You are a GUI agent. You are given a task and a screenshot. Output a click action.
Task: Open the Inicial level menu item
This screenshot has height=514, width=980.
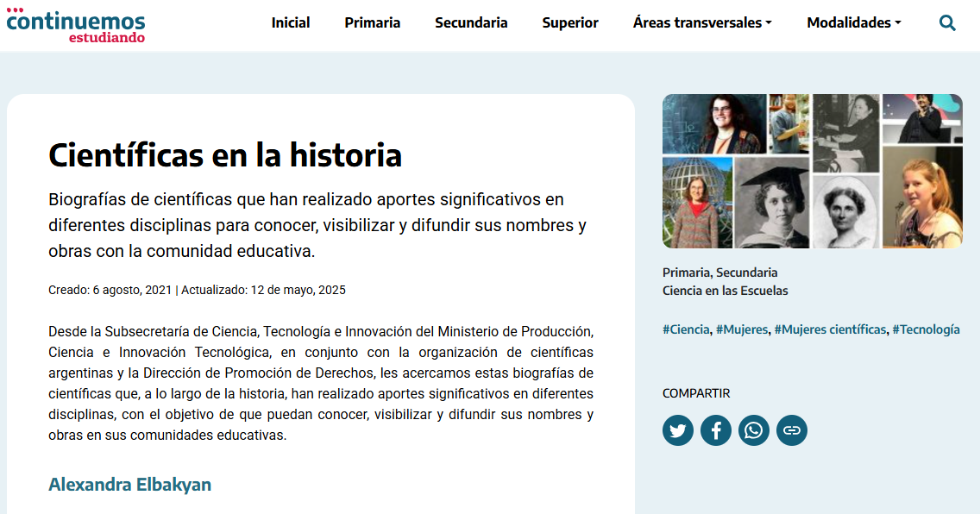291,22
